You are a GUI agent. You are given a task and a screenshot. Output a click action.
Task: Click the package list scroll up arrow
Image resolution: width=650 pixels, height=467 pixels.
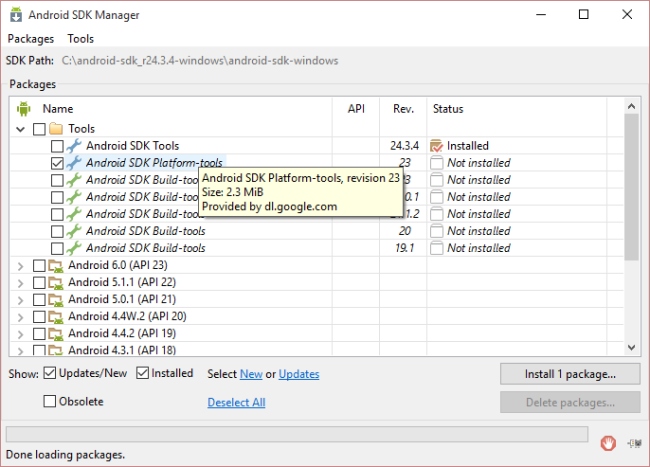(x=632, y=106)
